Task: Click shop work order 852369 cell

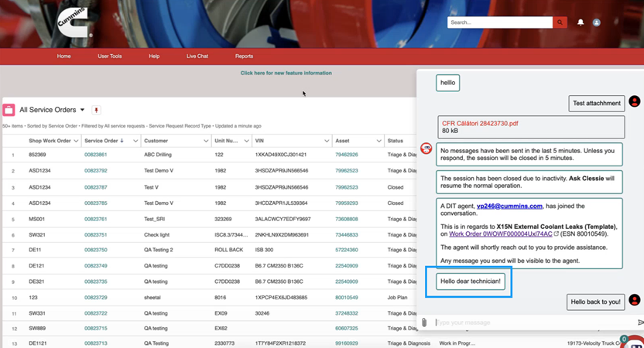Action: [x=37, y=155]
